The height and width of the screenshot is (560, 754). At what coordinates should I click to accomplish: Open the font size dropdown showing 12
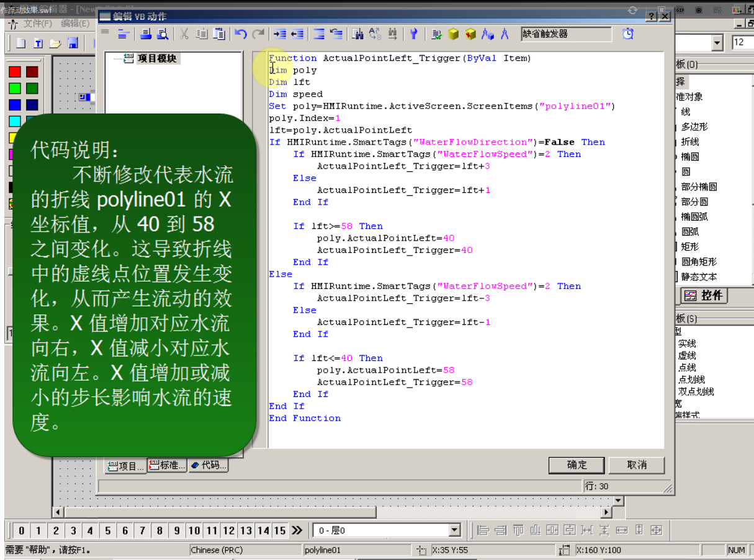tap(717, 43)
